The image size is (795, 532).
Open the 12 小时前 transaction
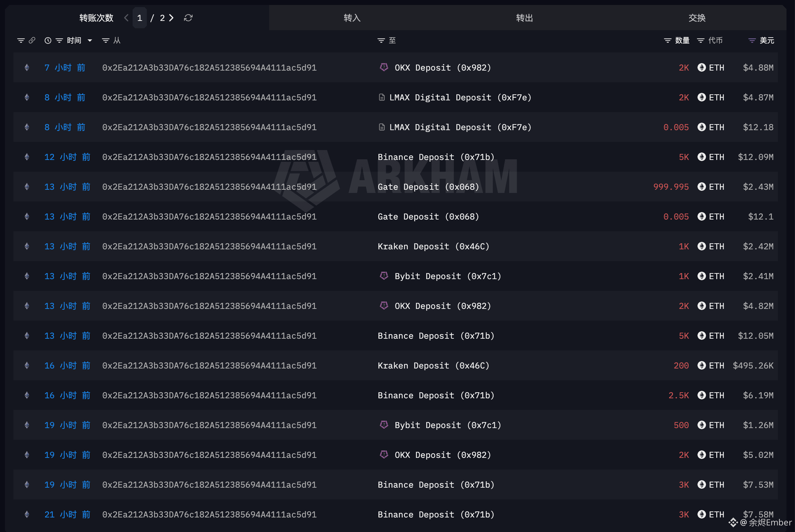coord(67,157)
